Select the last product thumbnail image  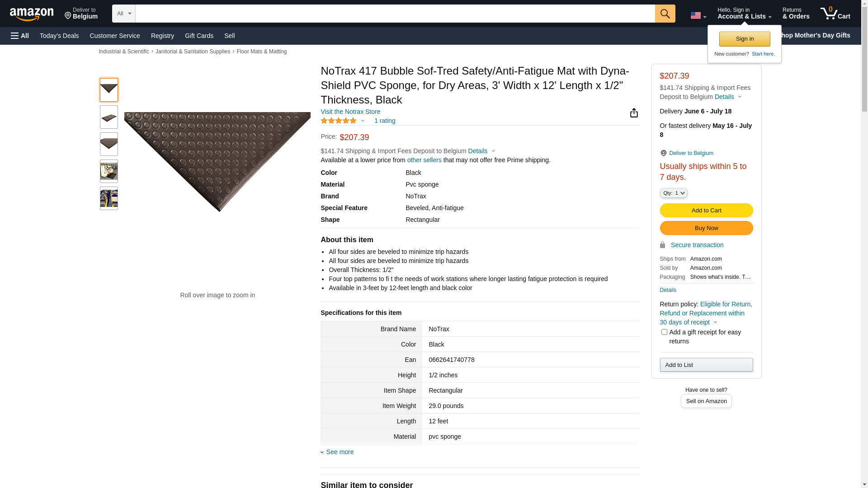(x=109, y=198)
